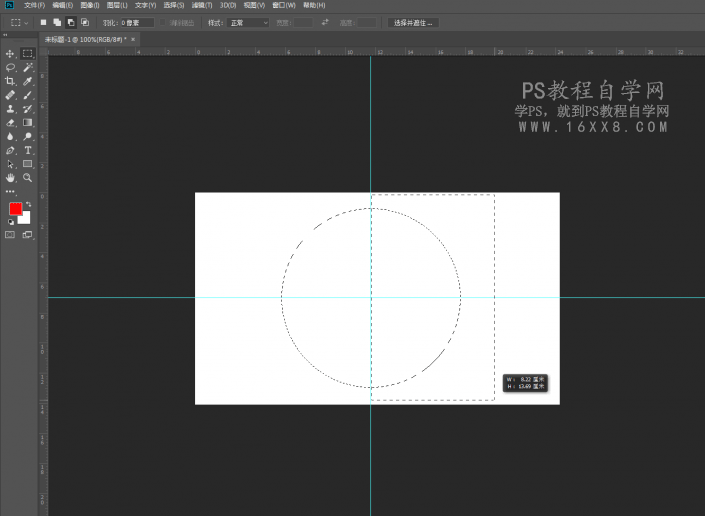Open the Style (样式) dropdown
This screenshot has height=516, width=705.
(248, 22)
